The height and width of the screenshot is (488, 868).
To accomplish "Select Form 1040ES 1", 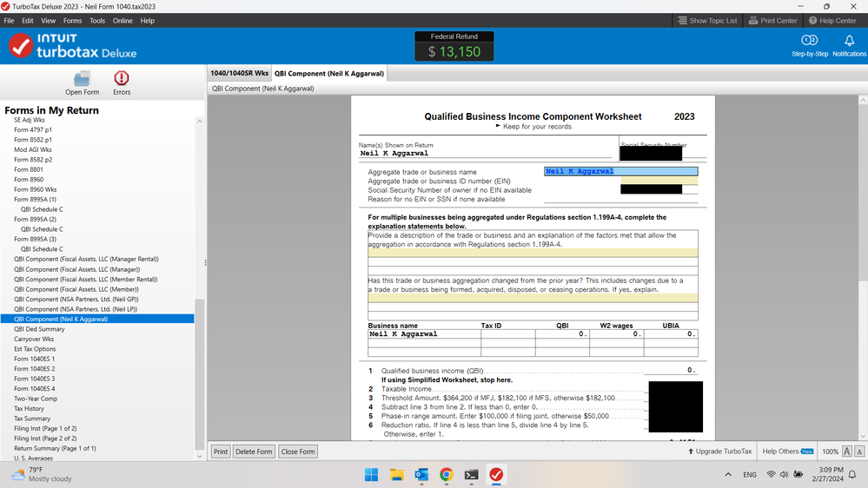I will pos(35,359).
